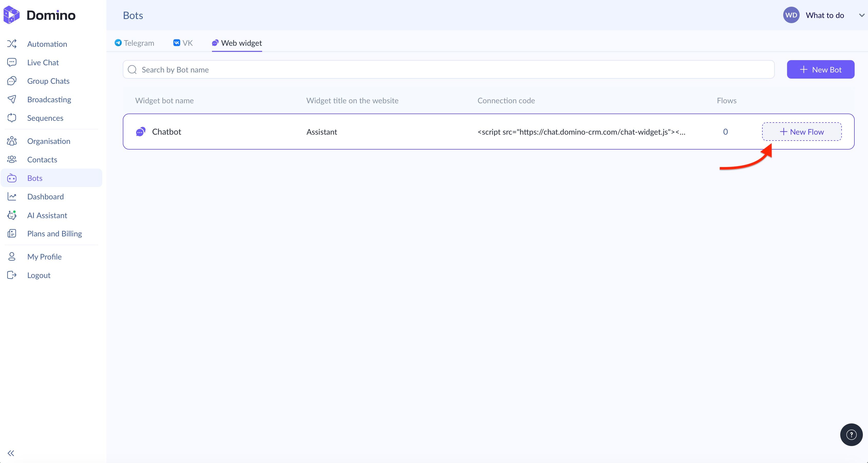
Task: Click the Broadcasting paper plane icon
Action: click(x=12, y=99)
